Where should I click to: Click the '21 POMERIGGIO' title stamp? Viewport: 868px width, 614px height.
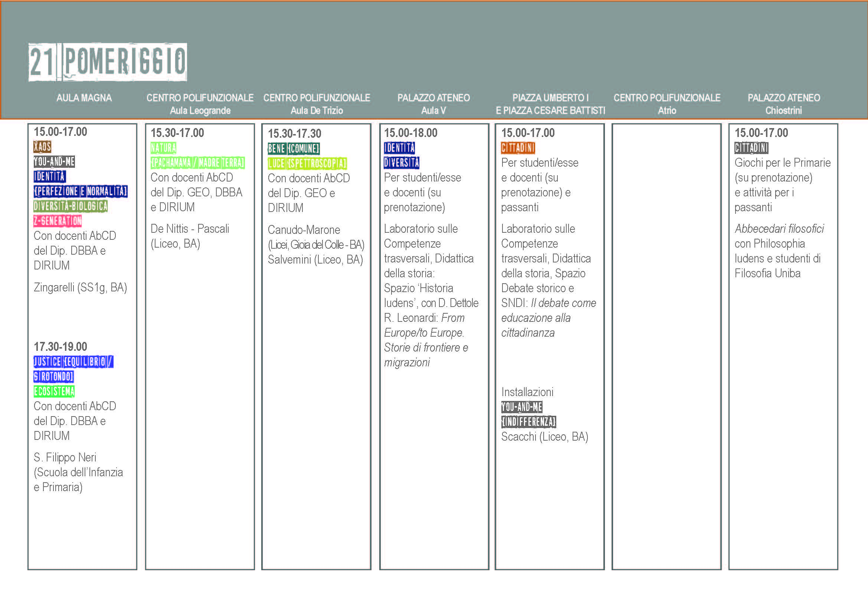[108, 62]
